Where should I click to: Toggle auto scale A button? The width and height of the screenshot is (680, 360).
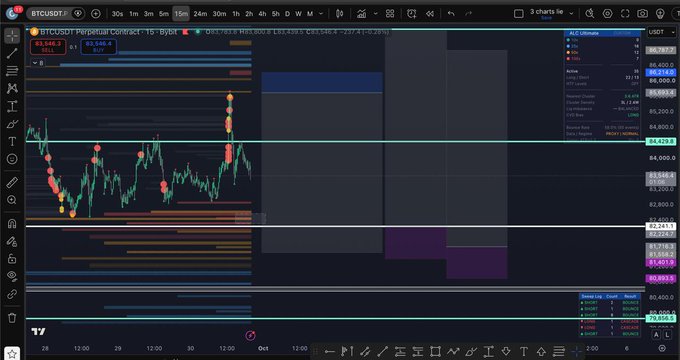point(656,334)
